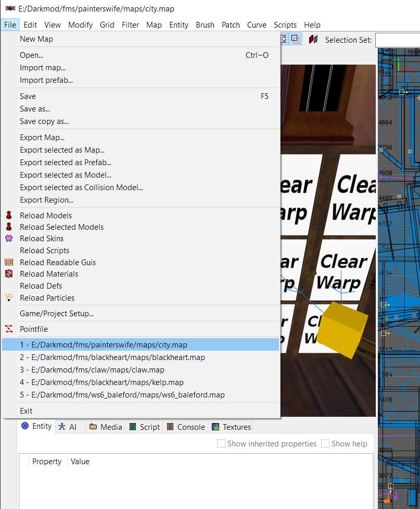The image size is (420, 509).
Task: Toggle the overlapping squares selection toolbar icon
Action: (x=295, y=40)
